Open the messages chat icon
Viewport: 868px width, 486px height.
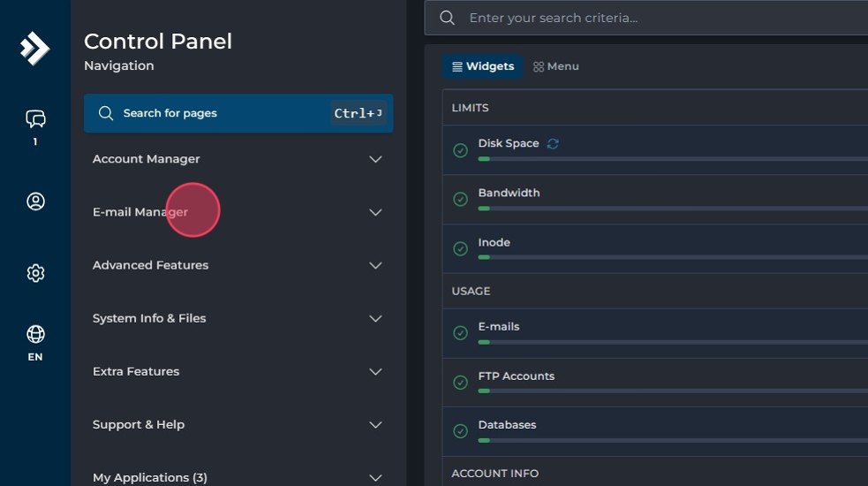[35, 118]
